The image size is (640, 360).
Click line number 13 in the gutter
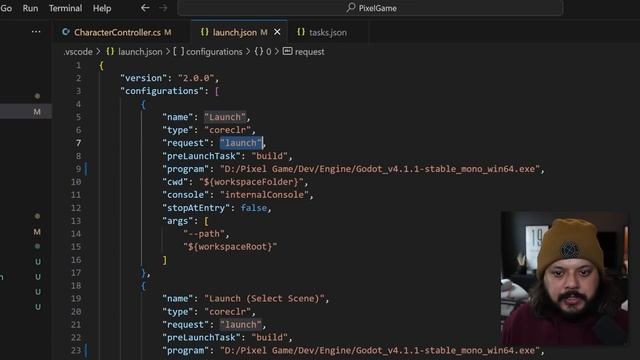76,221
